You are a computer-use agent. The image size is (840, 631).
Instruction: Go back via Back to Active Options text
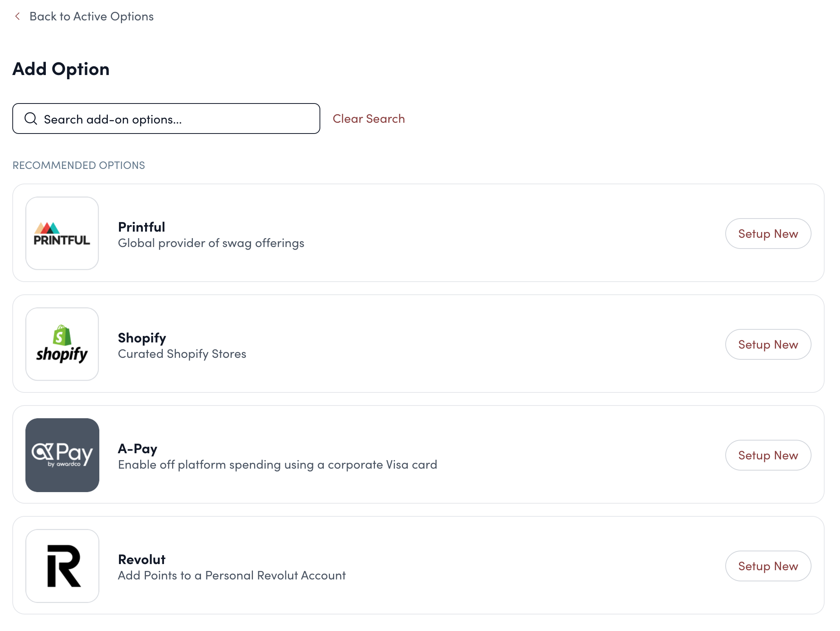tap(91, 16)
